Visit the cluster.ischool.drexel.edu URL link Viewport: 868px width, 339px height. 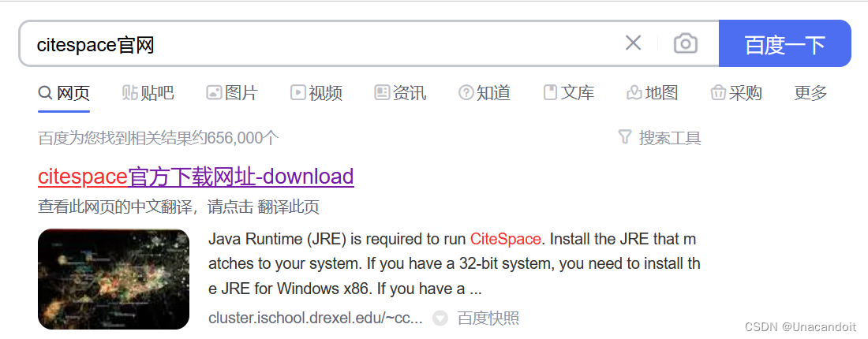[316, 318]
